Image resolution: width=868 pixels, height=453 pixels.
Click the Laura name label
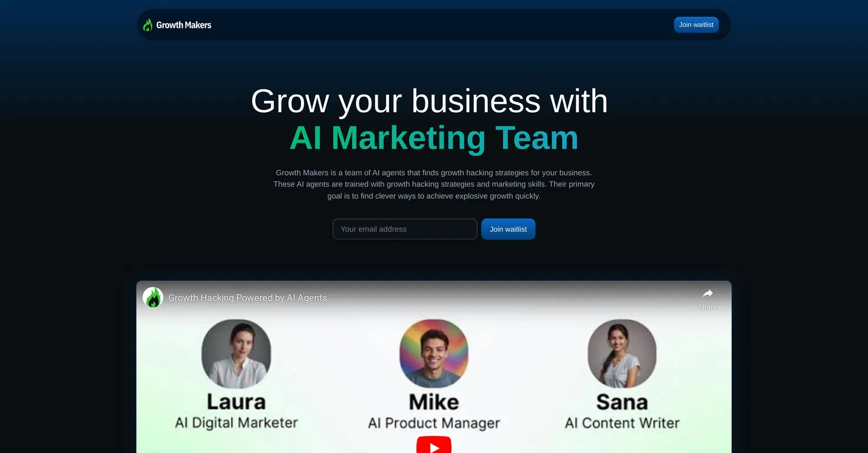click(x=236, y=402)
